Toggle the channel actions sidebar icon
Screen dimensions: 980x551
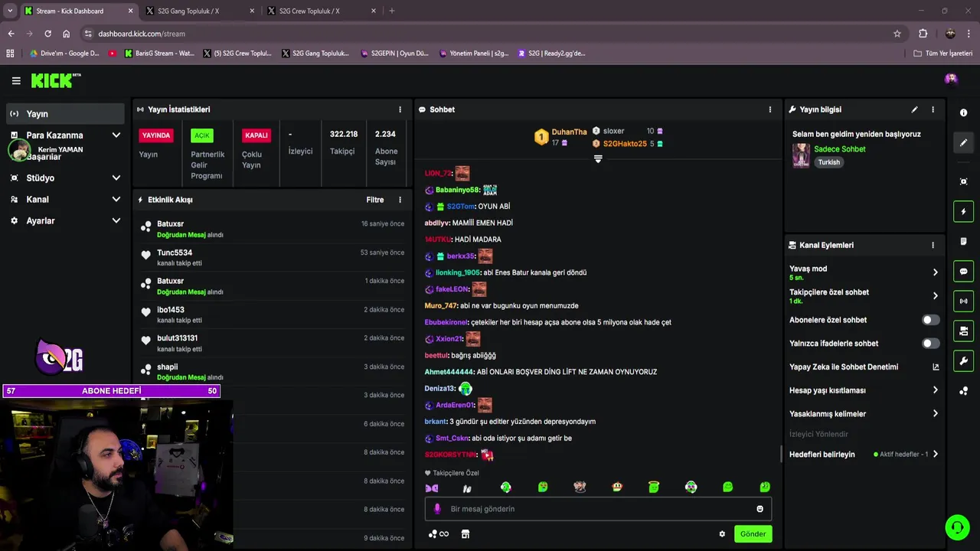click(963, 331)
